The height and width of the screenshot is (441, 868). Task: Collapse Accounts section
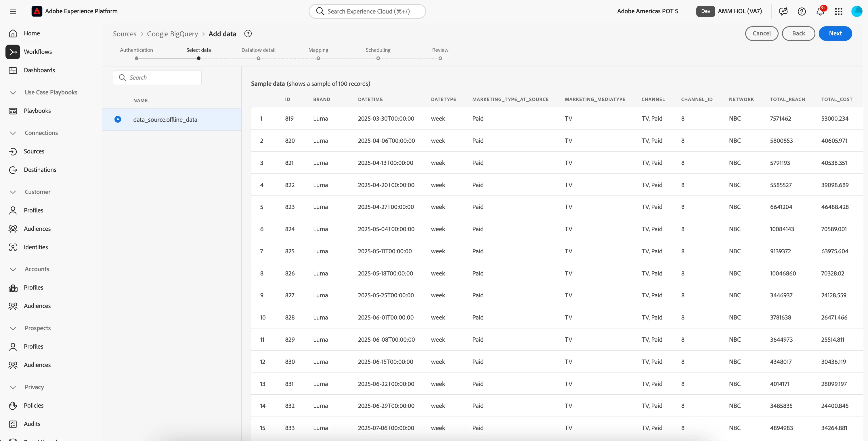tap(13, 269)
